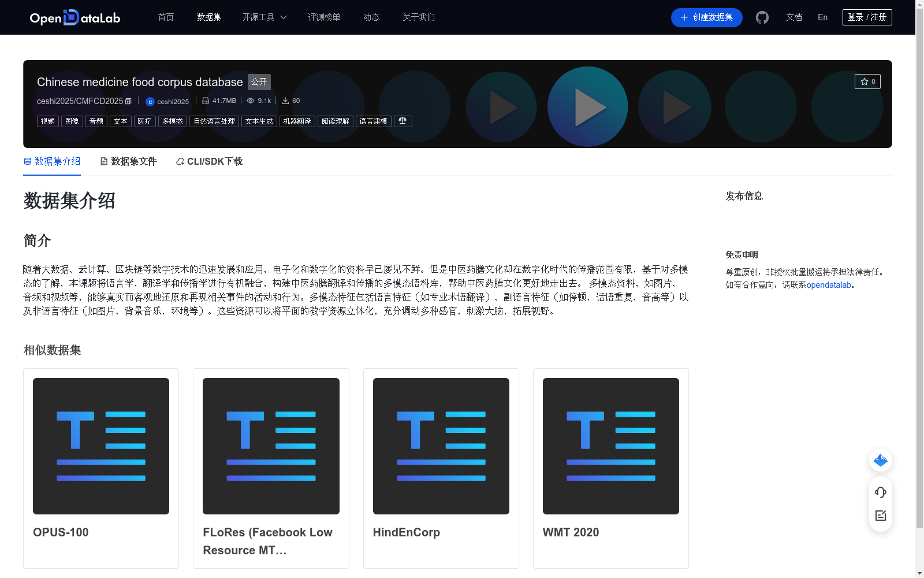Open FLoRes (Facebook Low Resource MT… title
The height and width of the screenshot is (578, 924).
point(268,541)
